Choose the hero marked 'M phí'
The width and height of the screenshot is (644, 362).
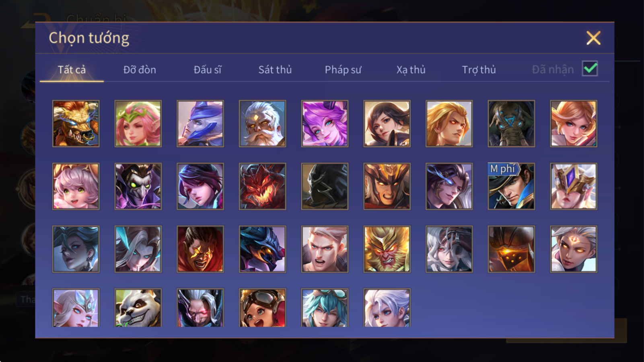pyautogui.click(x=511, y=186)
